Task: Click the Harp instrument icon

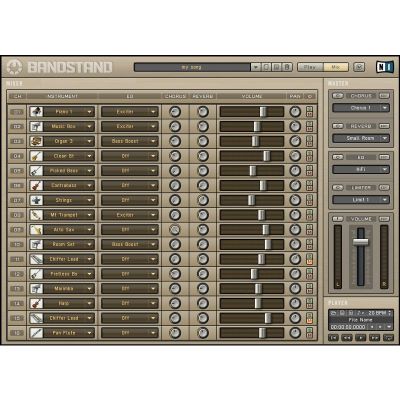Action: [36, 303]
